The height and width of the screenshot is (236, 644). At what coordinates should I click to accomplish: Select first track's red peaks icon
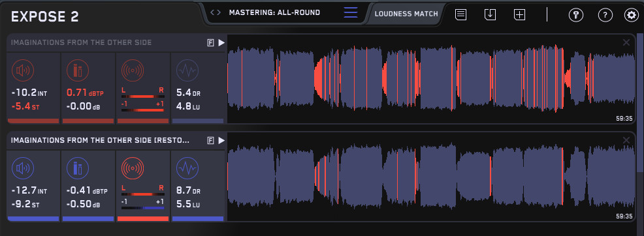[x=78, y=70]
